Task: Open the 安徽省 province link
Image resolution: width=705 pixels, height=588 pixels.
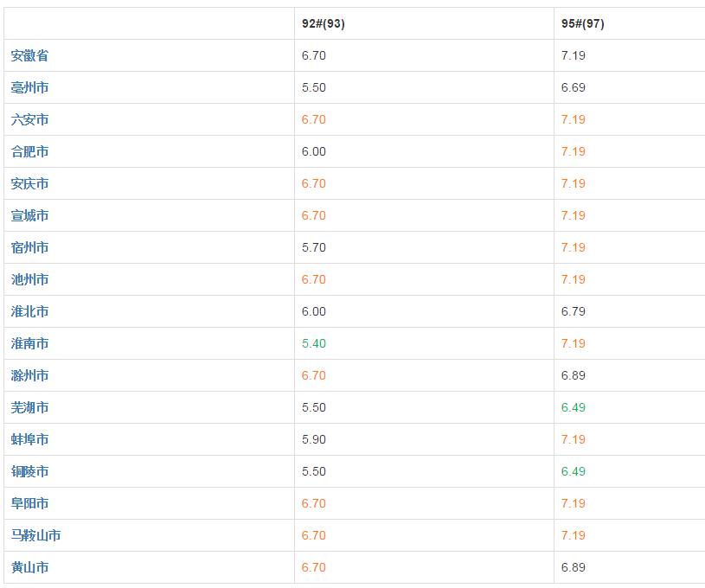Action: 29,55
